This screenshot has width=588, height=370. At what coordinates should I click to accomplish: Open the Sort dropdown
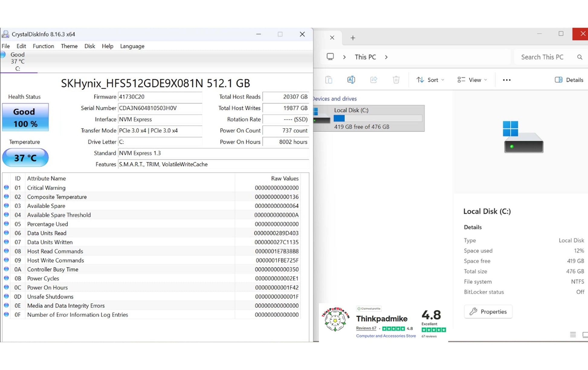pyautogui.click(x=430, y=80)
